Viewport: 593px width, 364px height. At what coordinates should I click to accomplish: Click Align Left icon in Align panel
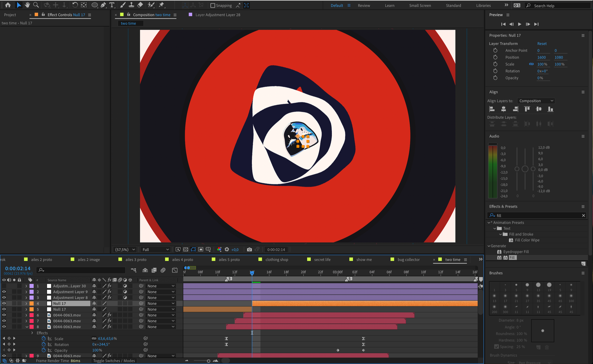[492, 109]
